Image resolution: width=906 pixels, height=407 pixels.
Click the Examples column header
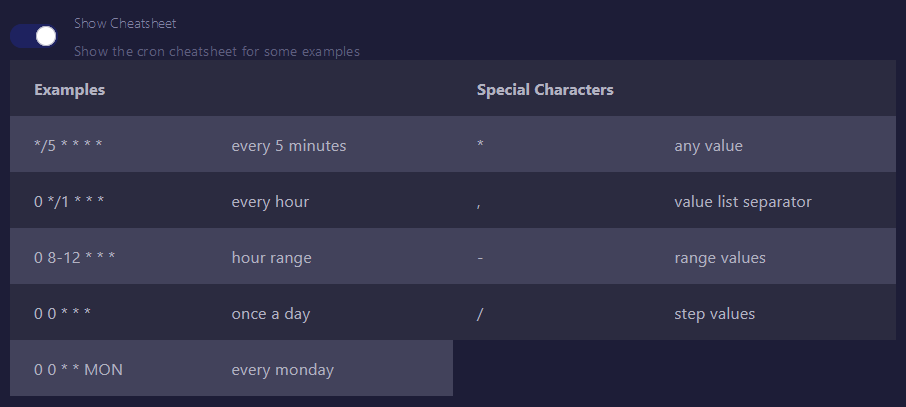[x=70, y=90]
